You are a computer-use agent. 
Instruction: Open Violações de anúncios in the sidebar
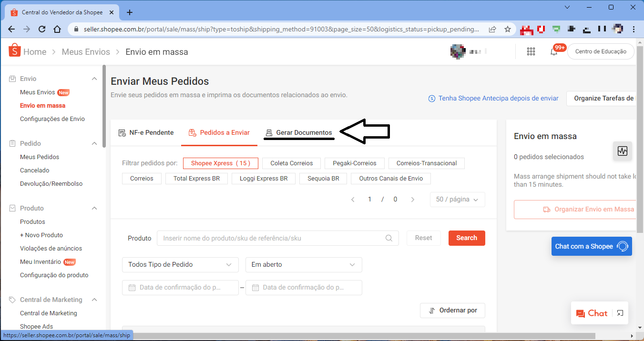[x=51, y=249]
